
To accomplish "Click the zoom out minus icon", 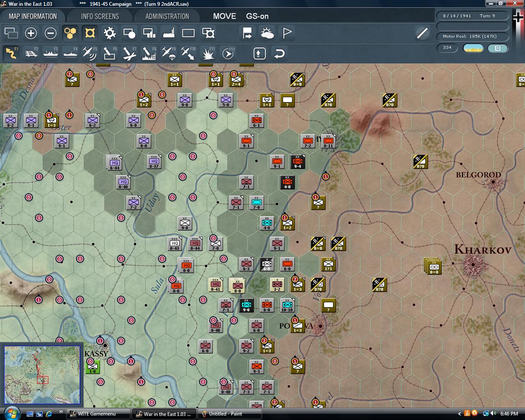I will pyautogui.click(x=50, y=33).
